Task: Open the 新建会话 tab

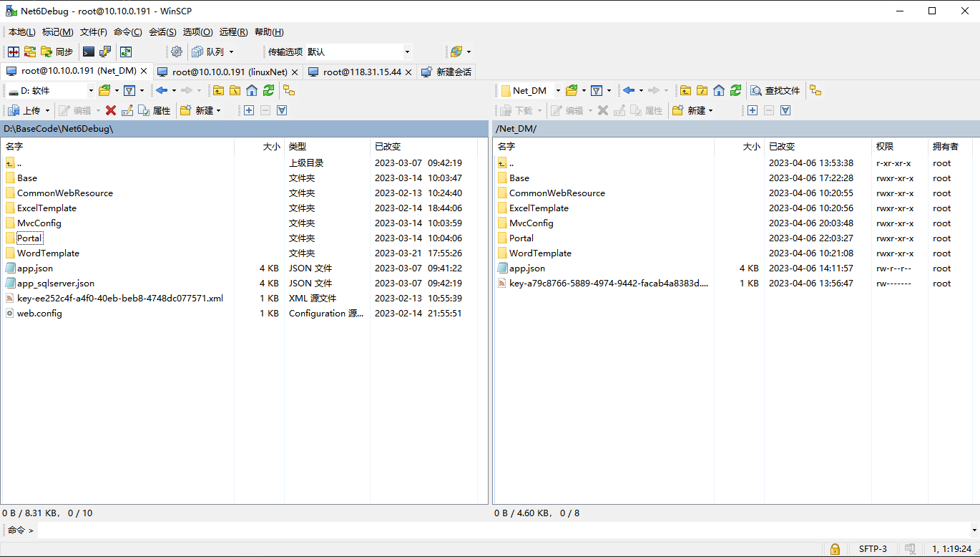Action: click(446, 72)
